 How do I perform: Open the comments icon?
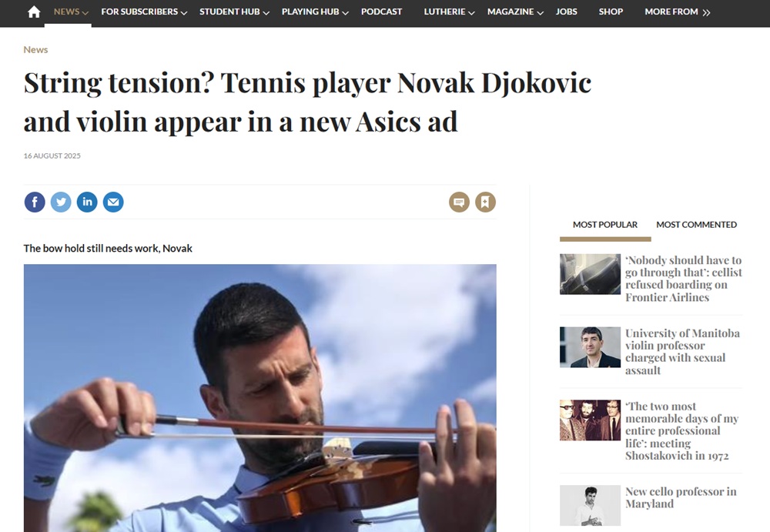459,202
